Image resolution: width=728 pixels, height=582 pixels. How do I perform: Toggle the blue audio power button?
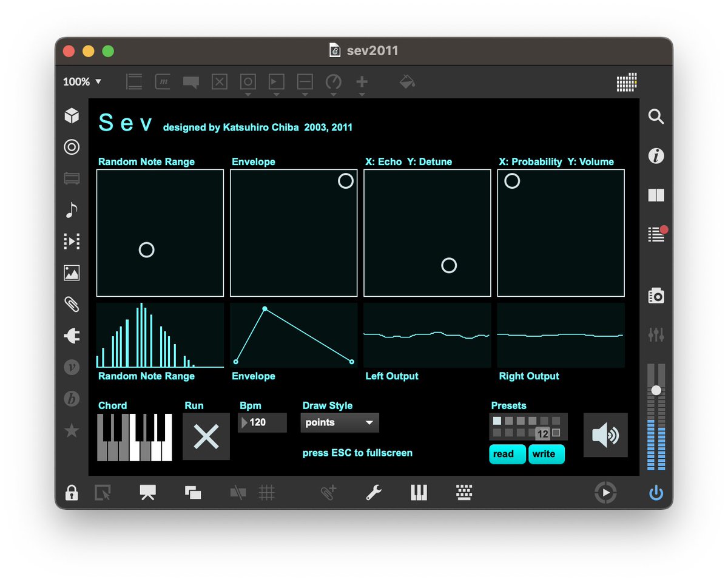[x=656, y=493]
